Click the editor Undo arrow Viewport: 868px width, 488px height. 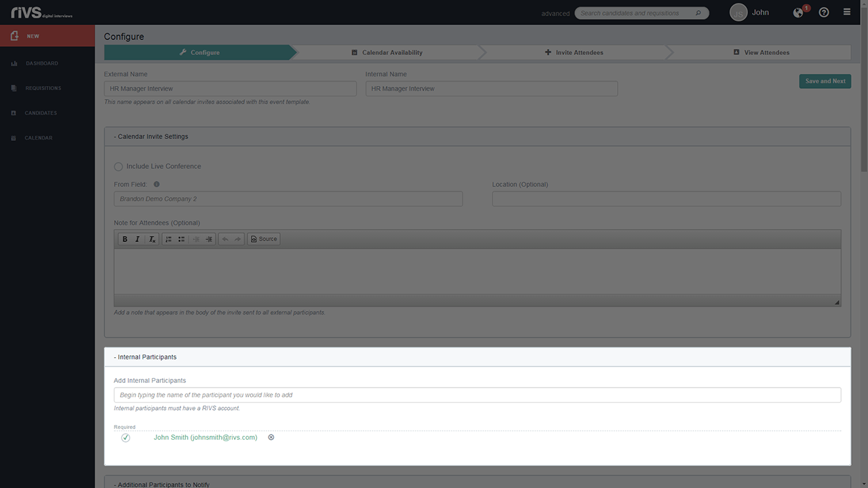tap(225, 239)
